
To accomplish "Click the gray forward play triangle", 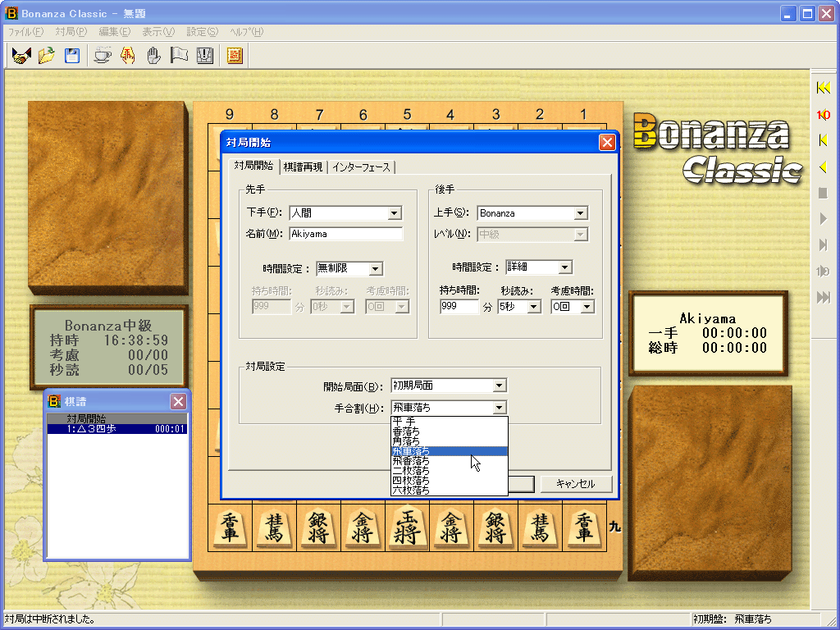I will coord(824,218).
